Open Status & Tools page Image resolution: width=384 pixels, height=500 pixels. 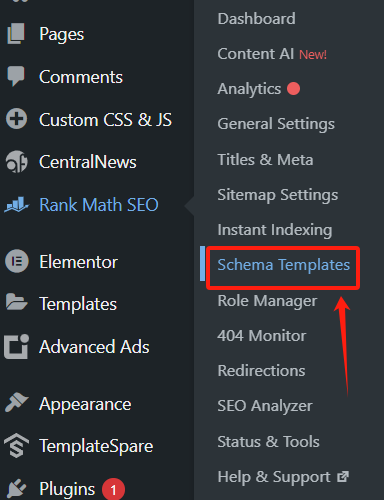pos(268,442)
